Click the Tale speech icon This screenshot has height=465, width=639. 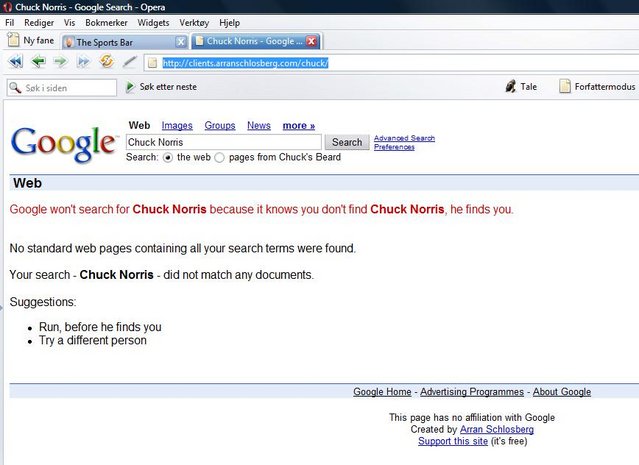[x=510, y=86]
